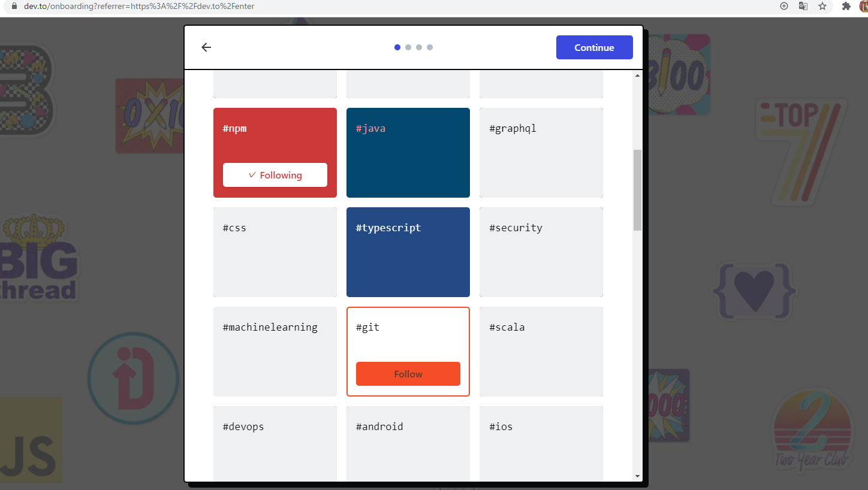Select the #machinelearning tag card
The height and width of the screenshot is (490, 868).
(275, 352)
